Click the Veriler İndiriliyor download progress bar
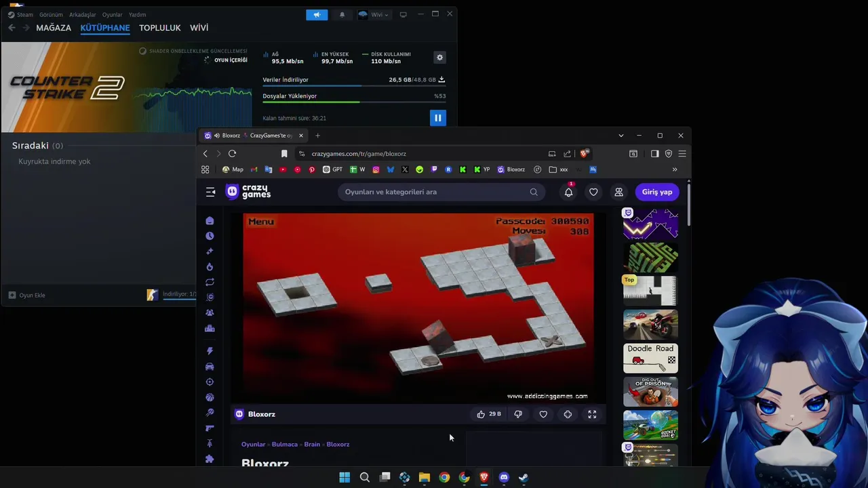Screen dimensions: 868x488 [354, 85]
